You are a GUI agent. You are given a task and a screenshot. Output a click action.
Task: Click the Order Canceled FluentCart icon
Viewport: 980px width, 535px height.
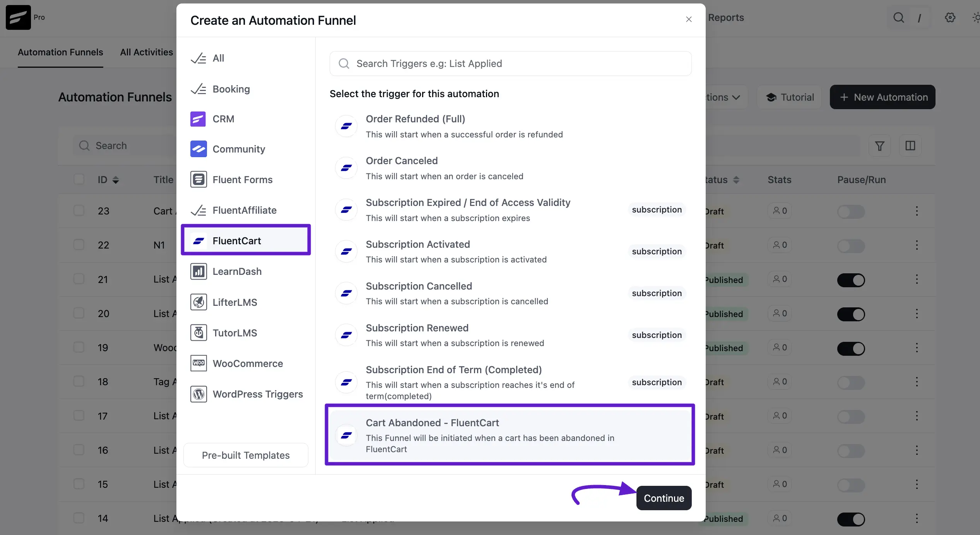coord(346,168)
